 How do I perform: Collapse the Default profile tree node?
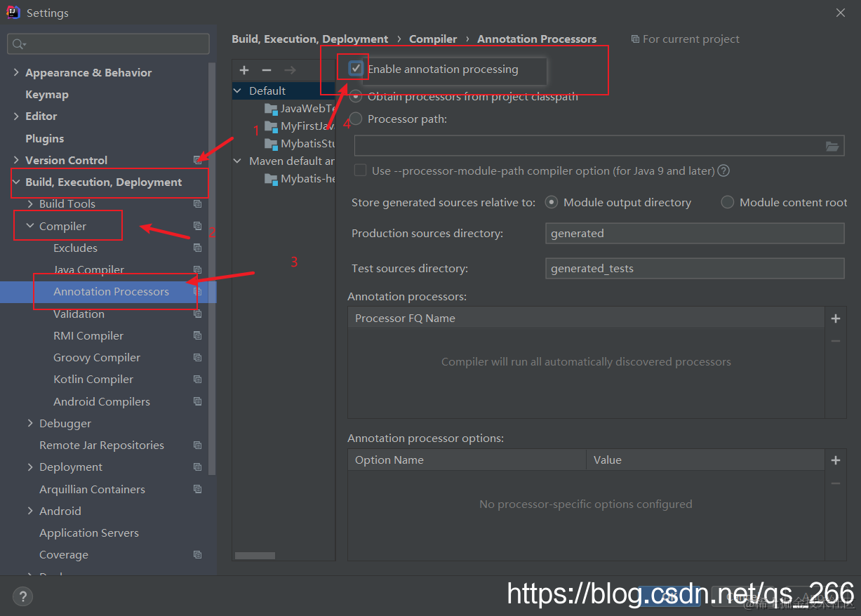coord(238,91)
